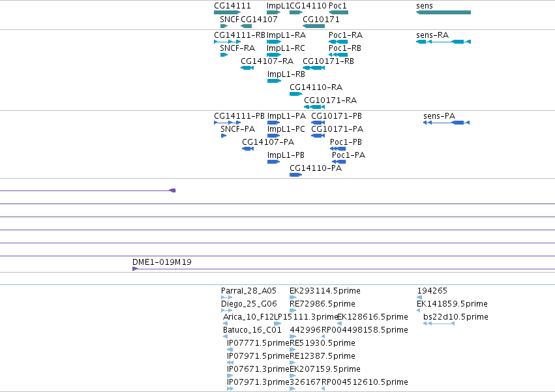555x392 pixels.
Task: Select the CG14110 gene label
Action: point(308,6)
